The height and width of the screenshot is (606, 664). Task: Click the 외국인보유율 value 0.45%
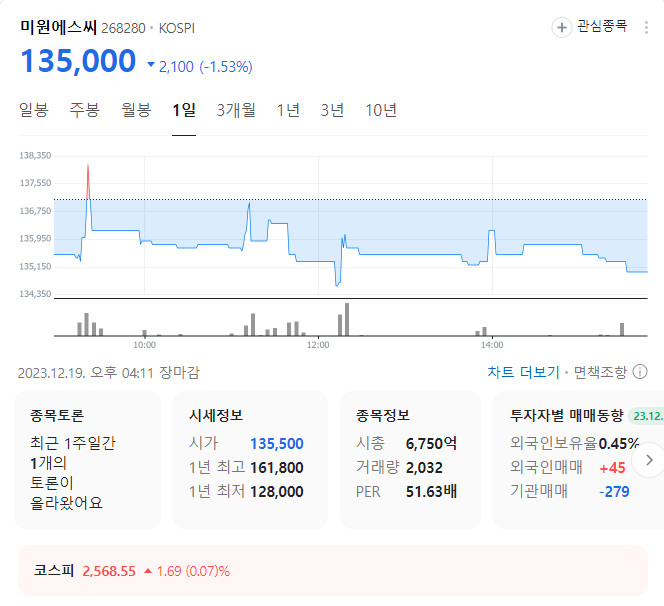point(618,443)
